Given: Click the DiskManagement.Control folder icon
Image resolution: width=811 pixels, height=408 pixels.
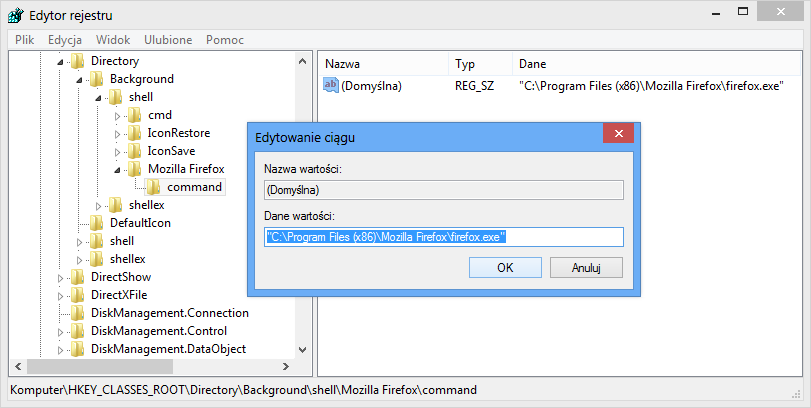Looking at the screenshot, I should pyautogui.click(x=77, y=331).
